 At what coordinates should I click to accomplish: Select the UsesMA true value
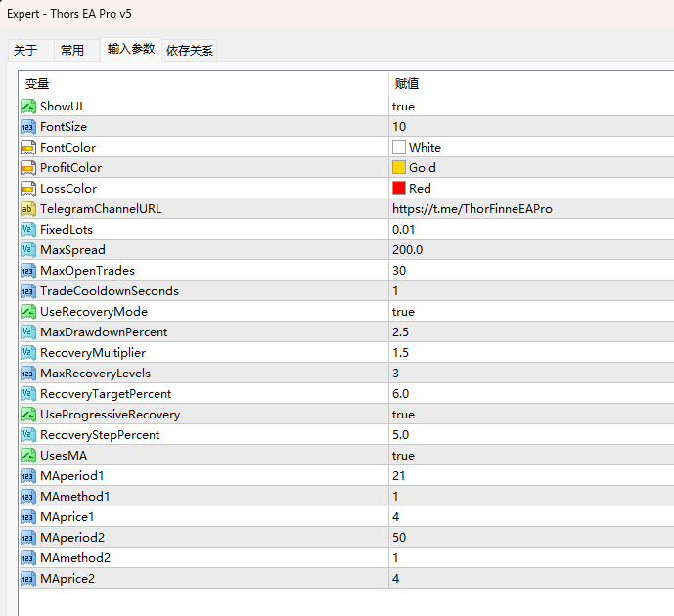tap(403, 456)
